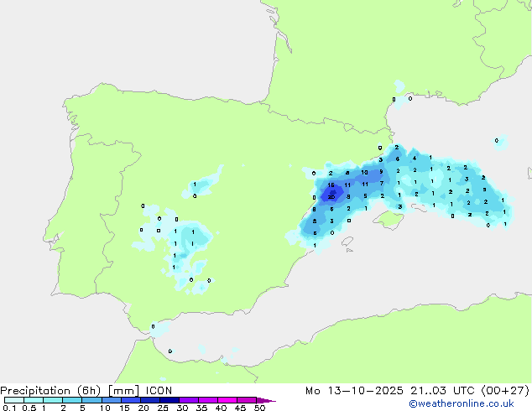Click the '15' legend scale label

tap(124, 408)
